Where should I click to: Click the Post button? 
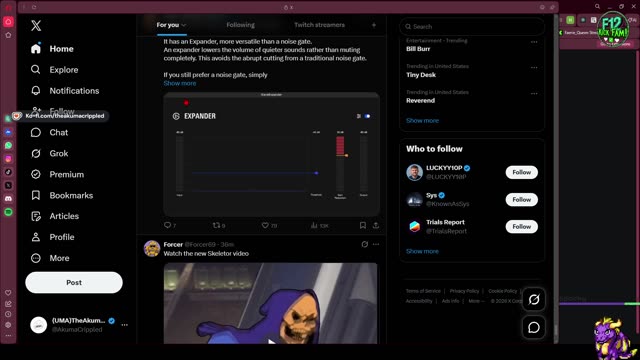(74, 282)
